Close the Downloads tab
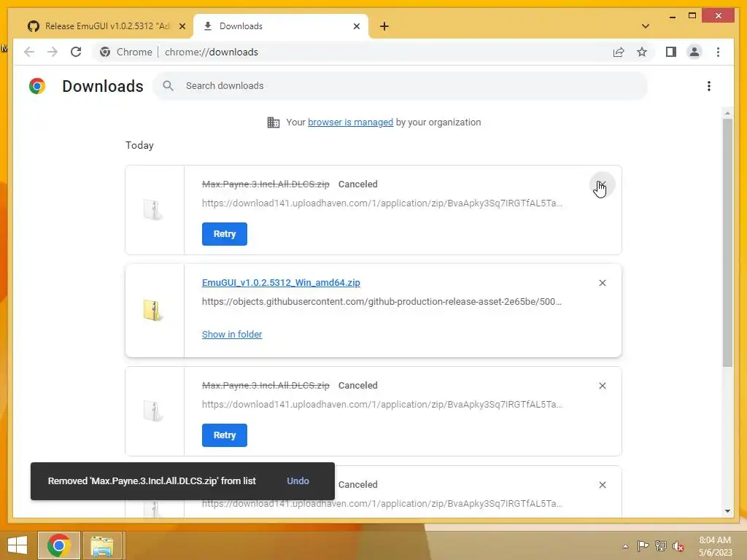The width and height of the screenshot is (747, 560). [356, 26]
